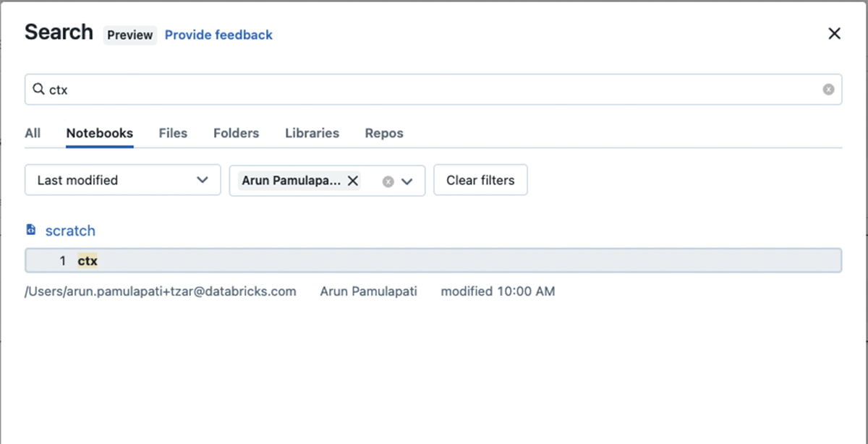Select the Notebooks tab

point(99,133)
